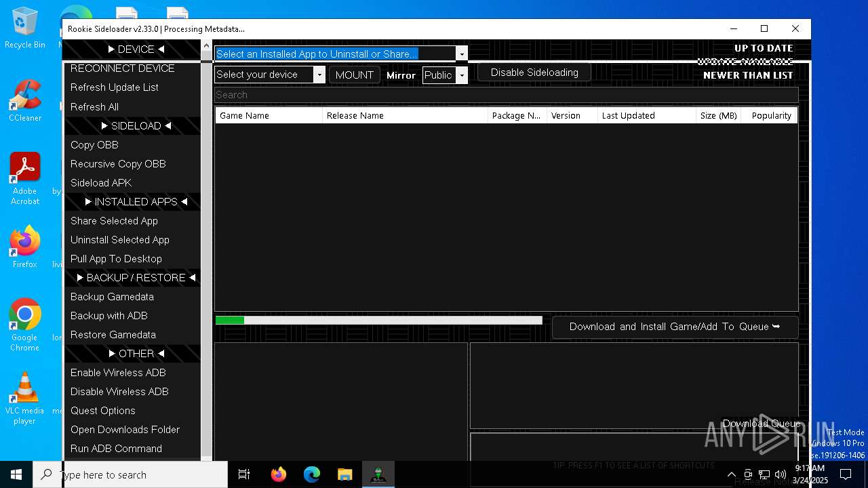Choose Sideload APK
The height and width of the screenshot is (488, 868).
(132, 182)
